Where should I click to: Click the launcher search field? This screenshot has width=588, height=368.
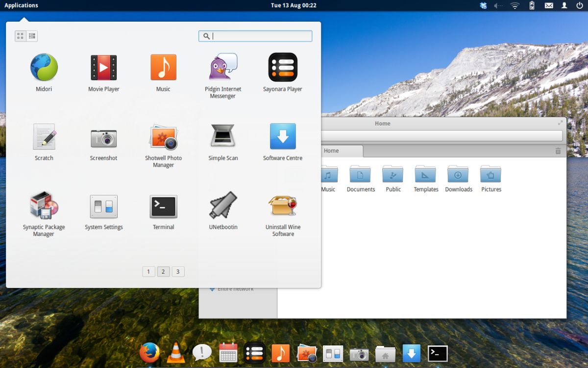(x=255, y=36)
